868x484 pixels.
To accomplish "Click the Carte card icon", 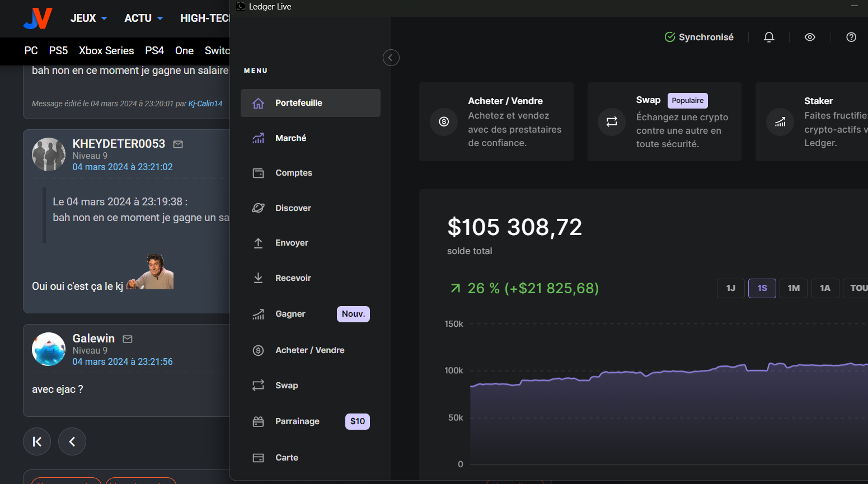I will (x=258, y=458).
